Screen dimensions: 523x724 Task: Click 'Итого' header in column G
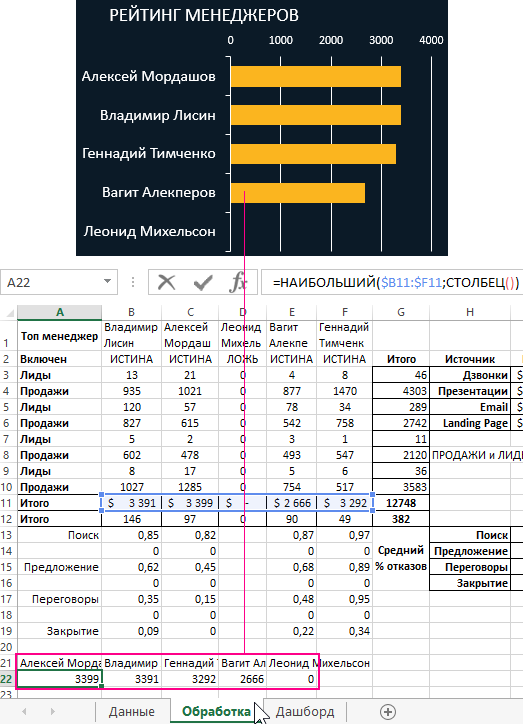pyautogui.click(x=401, y=359)
